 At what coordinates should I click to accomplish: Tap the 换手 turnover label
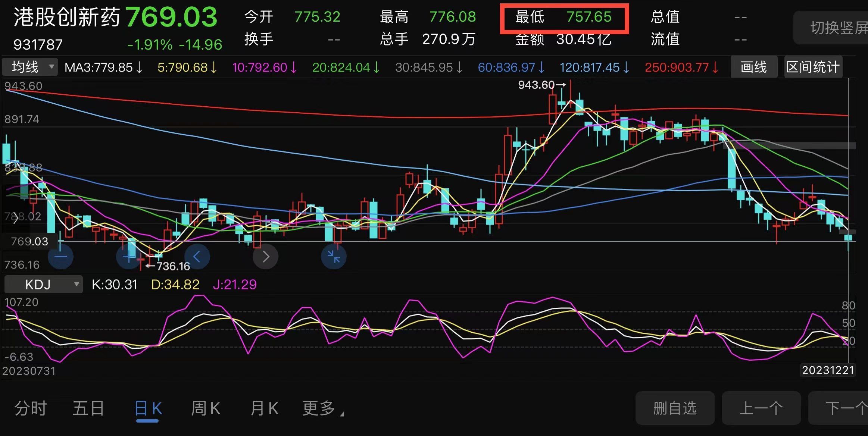click(259, 39)
